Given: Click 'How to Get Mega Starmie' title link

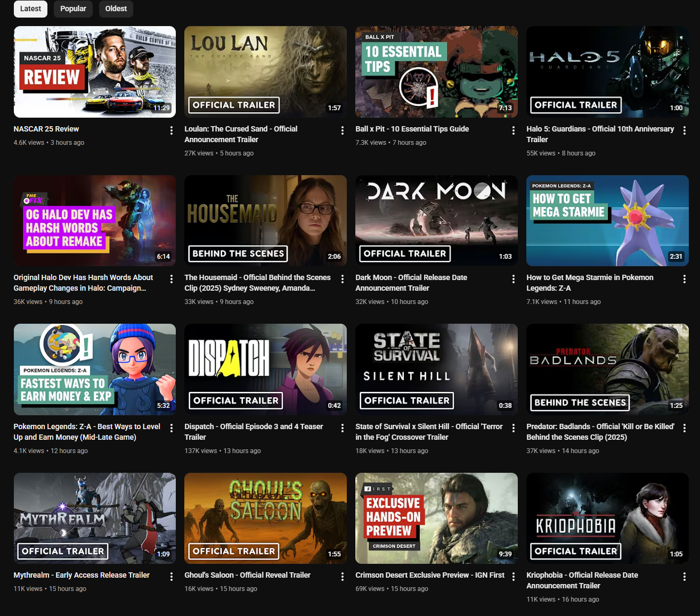Looking at the screenshot, I should (590, 283).
